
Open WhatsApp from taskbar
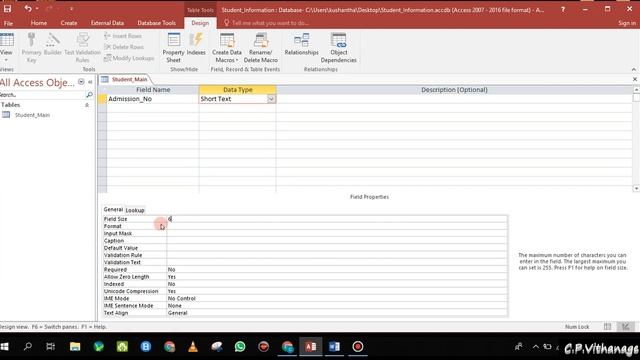(x=240, y=347)
